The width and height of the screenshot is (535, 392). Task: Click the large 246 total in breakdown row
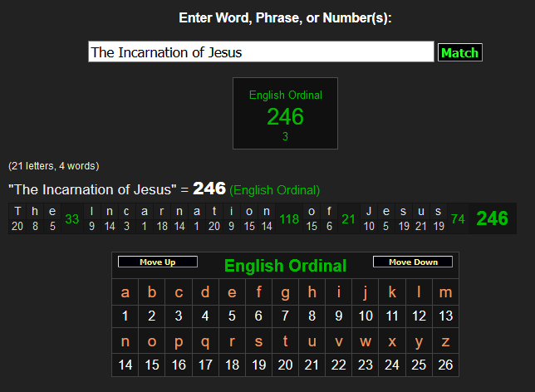coord(492,218)
